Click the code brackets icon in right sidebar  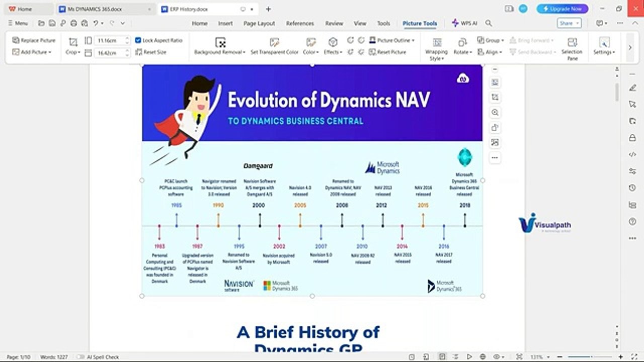tap(632, 154)
